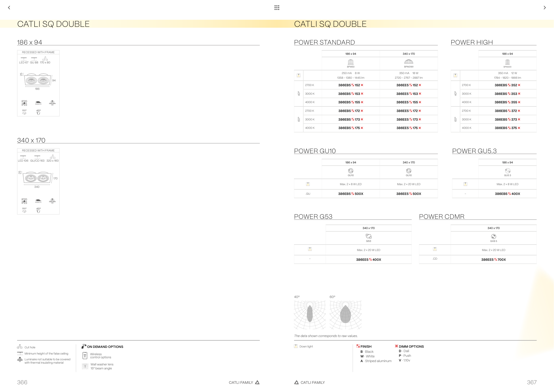The height and width of the screenshot is (392, 554).
Task: Select product code 386EB5 152 in Power Standard
Action: 351,85
